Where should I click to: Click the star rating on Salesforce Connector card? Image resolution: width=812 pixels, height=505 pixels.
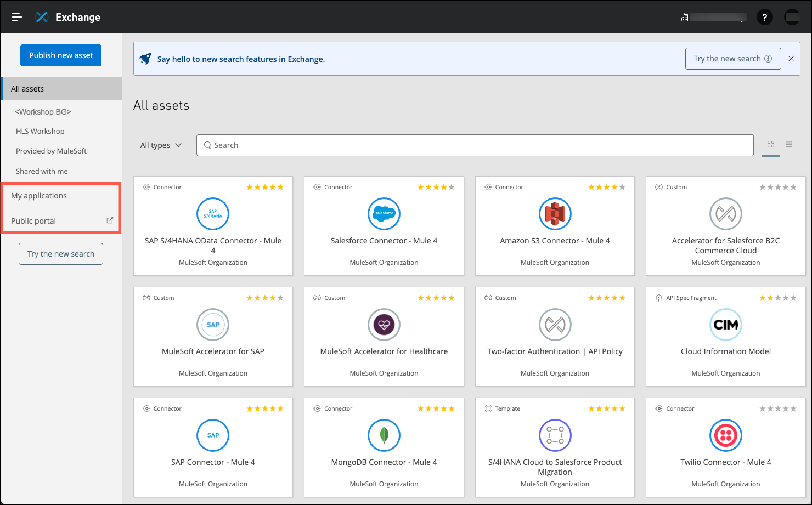(x=436, y=187)
